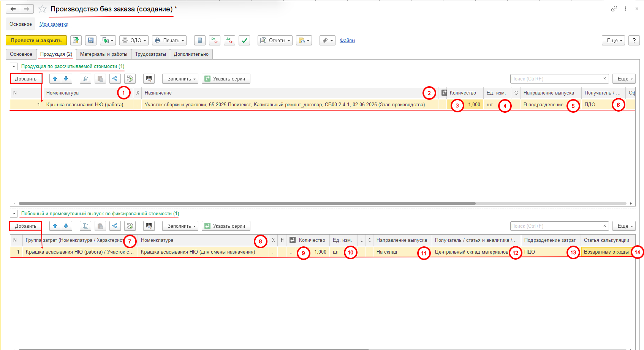644x350 pixels.
Task: Click the copy link icon at top right
Action: [614, 9]
